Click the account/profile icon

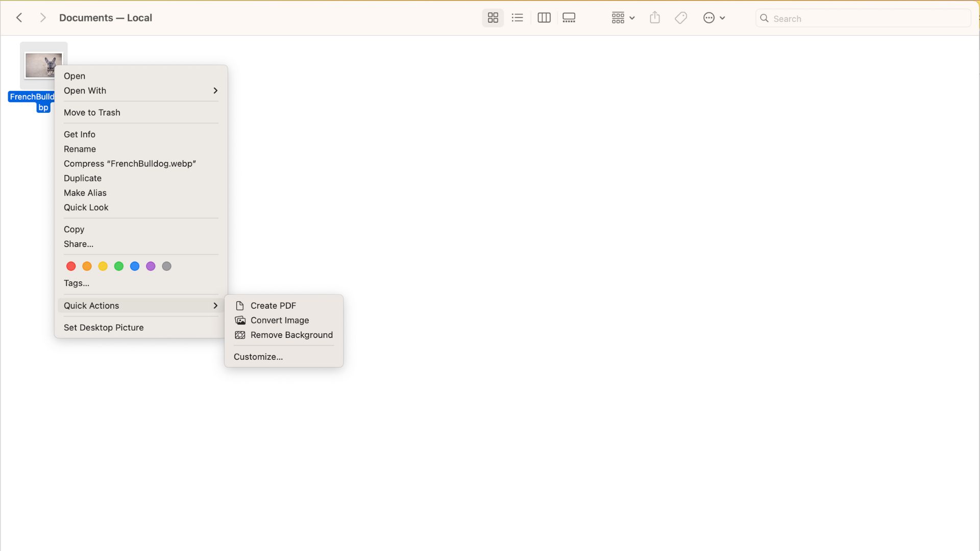(709, 17)
